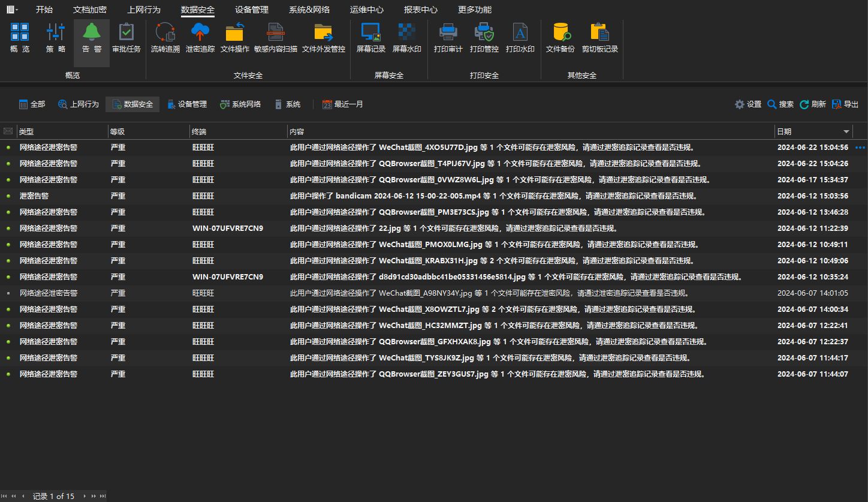Filter alerts by 系统
Viewport: 868px width, 502px height.
pyautogui.click(x=287, y=104)
